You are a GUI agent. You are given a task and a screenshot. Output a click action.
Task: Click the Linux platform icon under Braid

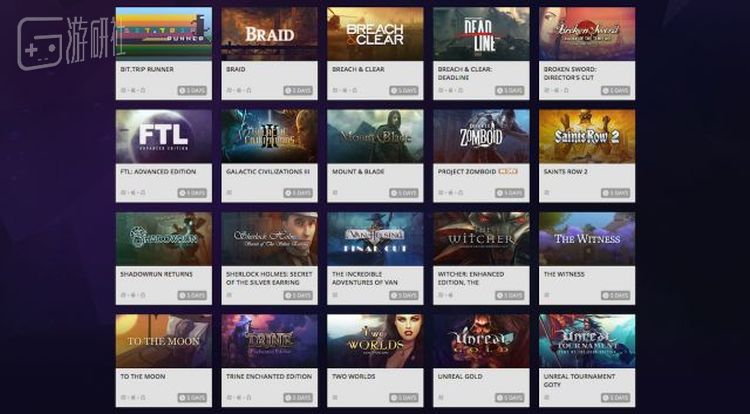click(249, 90)
